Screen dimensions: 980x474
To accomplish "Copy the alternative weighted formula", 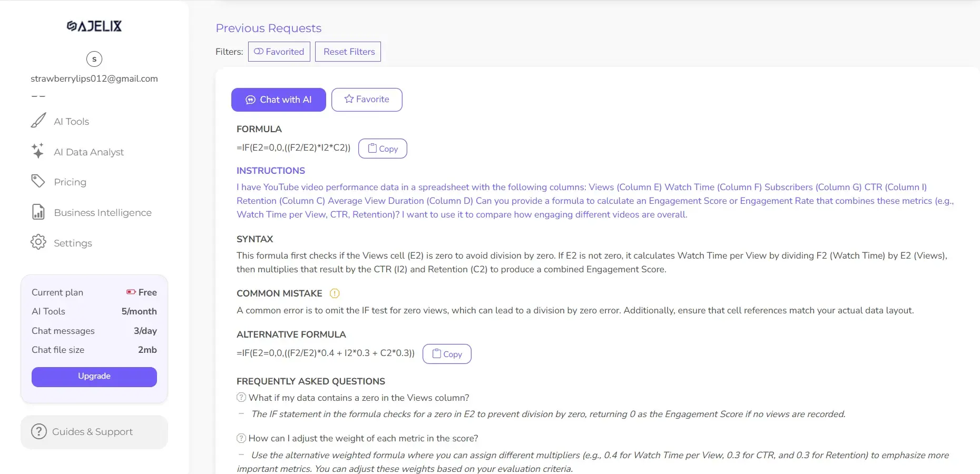I will (x=446, y=353).
